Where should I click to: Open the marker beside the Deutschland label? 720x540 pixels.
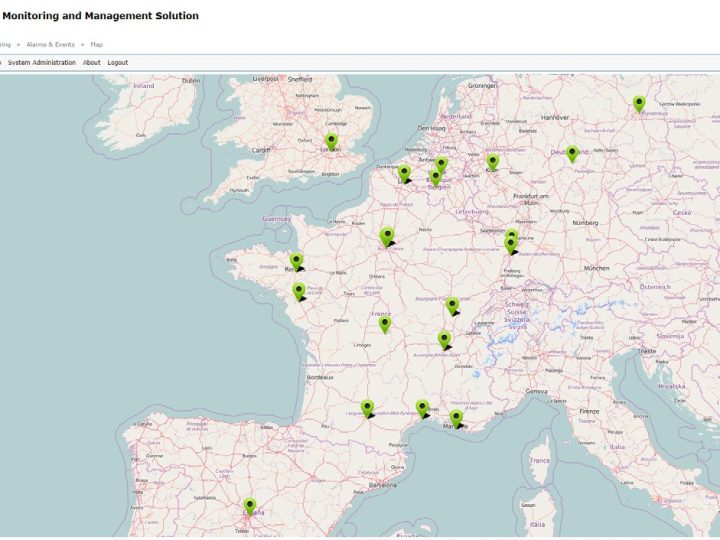(x=572, y=154)
